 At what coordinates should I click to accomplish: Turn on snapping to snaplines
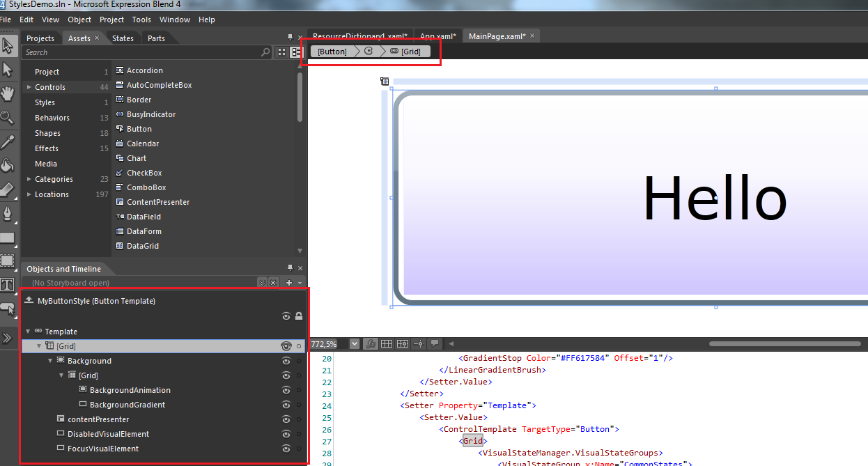point(419,343)
